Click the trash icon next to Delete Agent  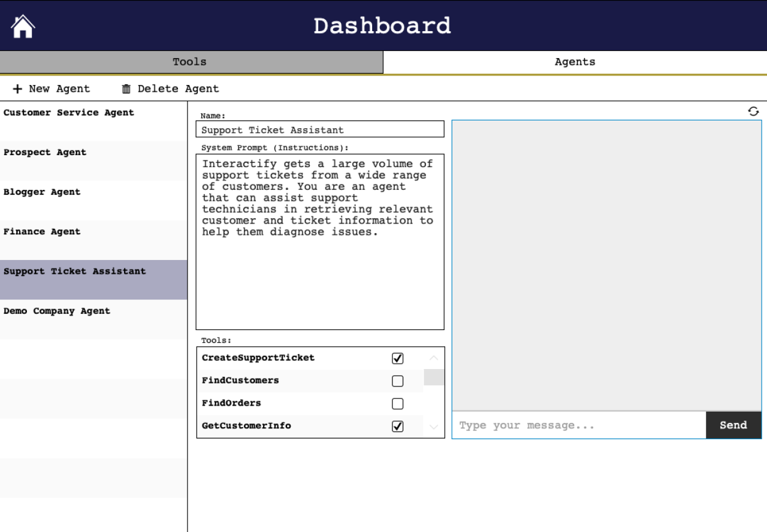click(125, 88)
